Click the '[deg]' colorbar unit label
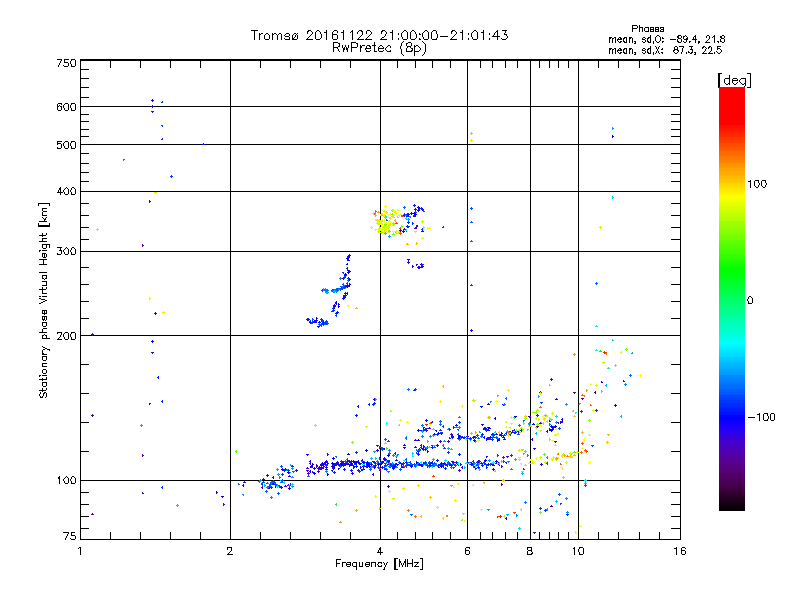Image resolution: width=800 pixels, height=600 pixels. coord(734,80)
